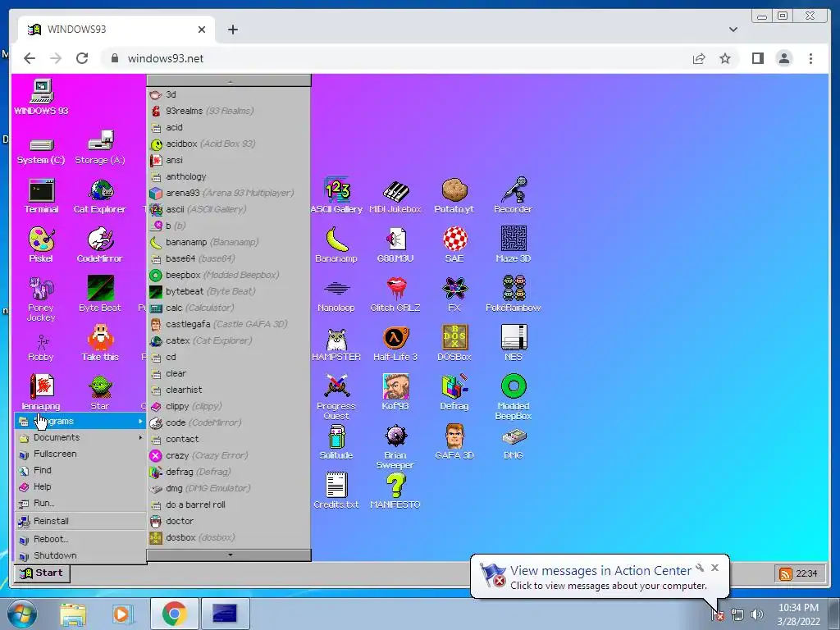Viewport: 840px width, 630px height.
Task: Open the System (C:) drive icon
Action: [41, 149]
